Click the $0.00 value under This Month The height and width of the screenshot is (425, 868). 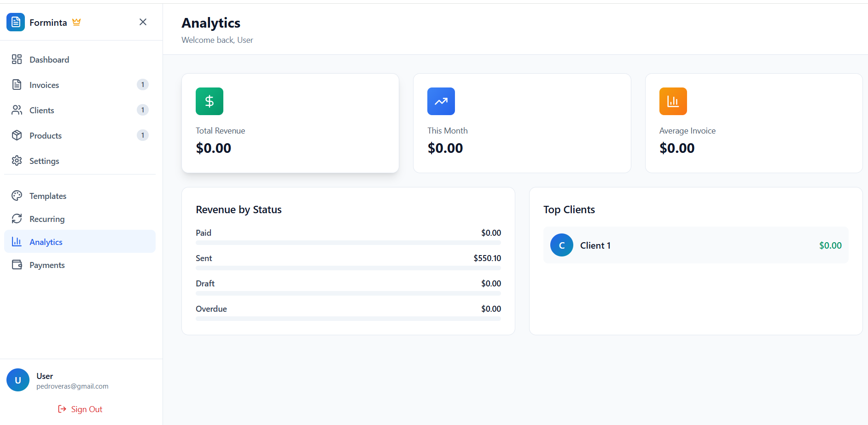(x=445, y=148)
